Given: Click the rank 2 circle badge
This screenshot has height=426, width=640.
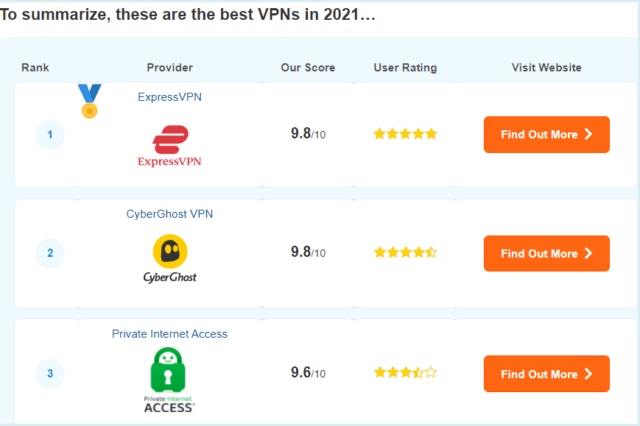Looking at the screenshot, I should pyautogui.click(x=50, y=253).
